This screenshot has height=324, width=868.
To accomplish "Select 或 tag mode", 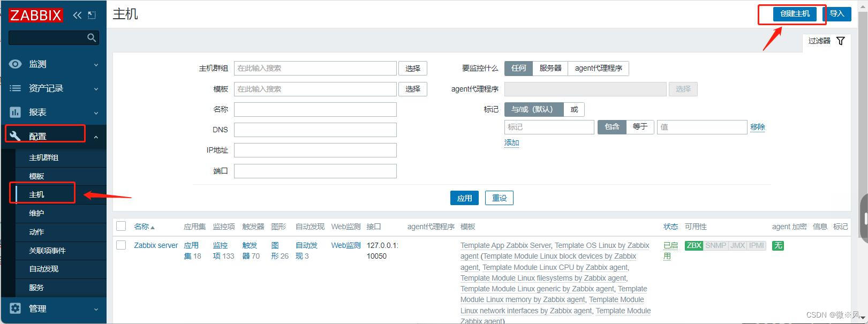I will [574, 109].
